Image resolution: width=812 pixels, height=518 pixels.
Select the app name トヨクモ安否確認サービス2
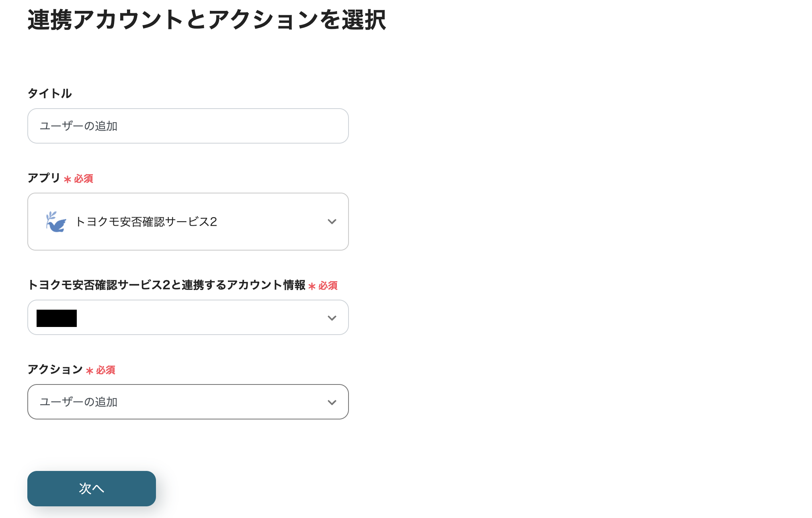tap(146, 222)
